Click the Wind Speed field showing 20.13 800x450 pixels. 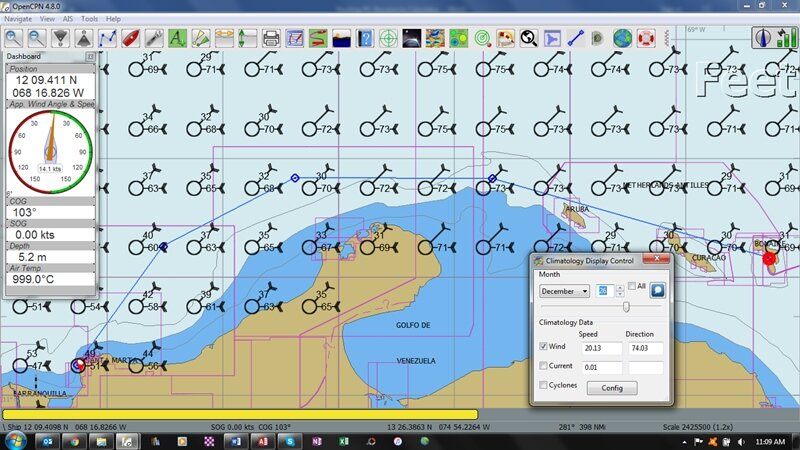click(602, 348)
